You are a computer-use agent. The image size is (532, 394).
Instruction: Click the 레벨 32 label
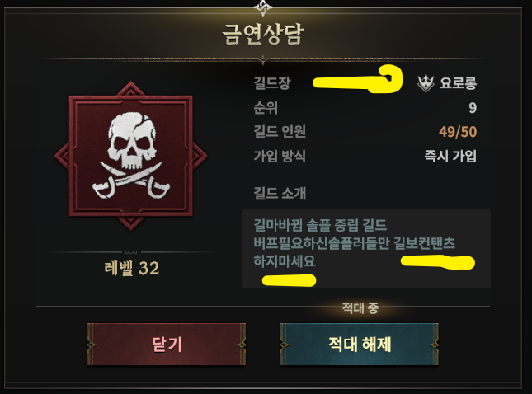tap(132, 268)
